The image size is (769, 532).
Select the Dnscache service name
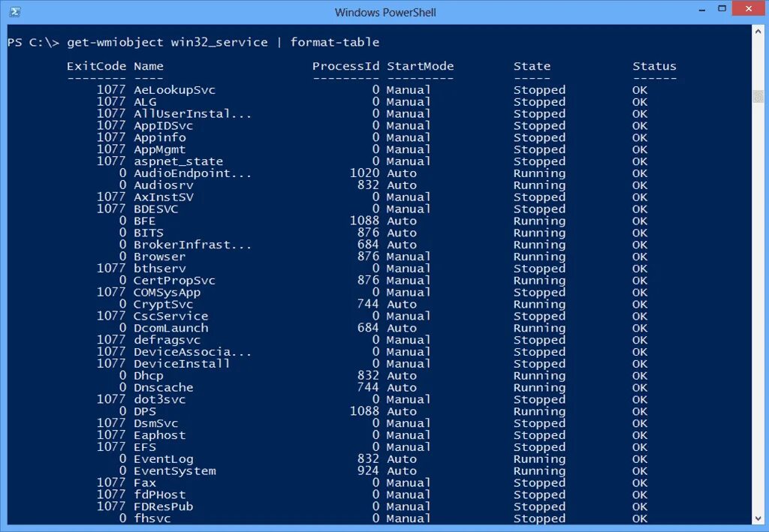click(x=163, y=387)
